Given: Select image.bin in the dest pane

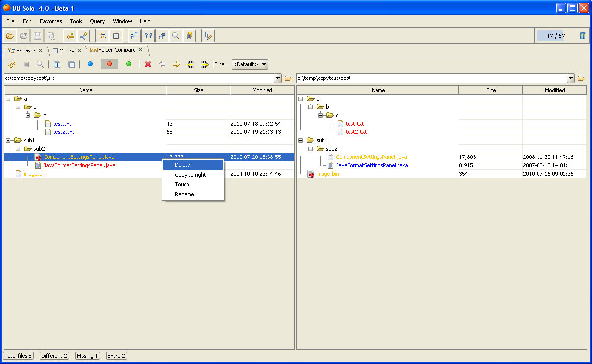Looking at the screenshot, I should click(327, 174).
